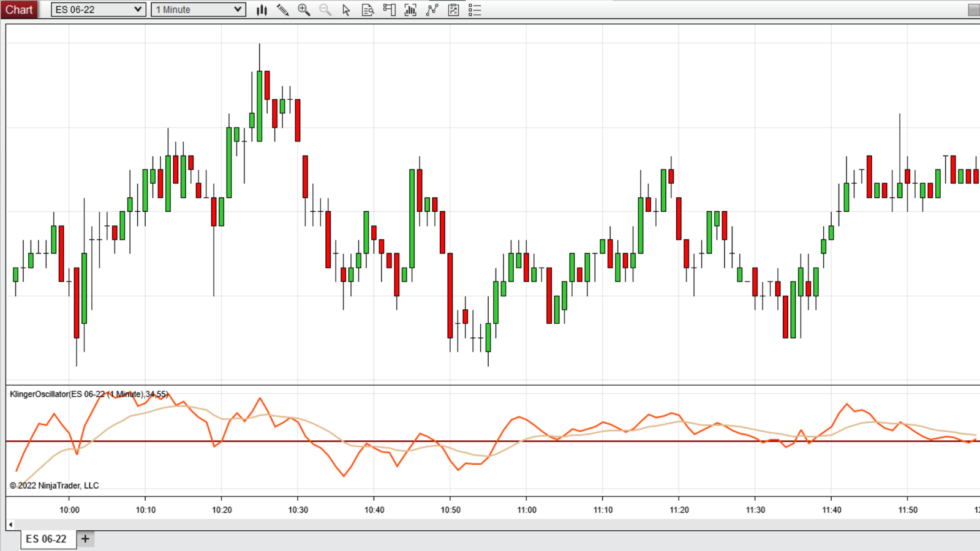Viewport: 980px width, 551px height.
Task: Open the Strategies icon in toolbar
Action: coord(432,10)
